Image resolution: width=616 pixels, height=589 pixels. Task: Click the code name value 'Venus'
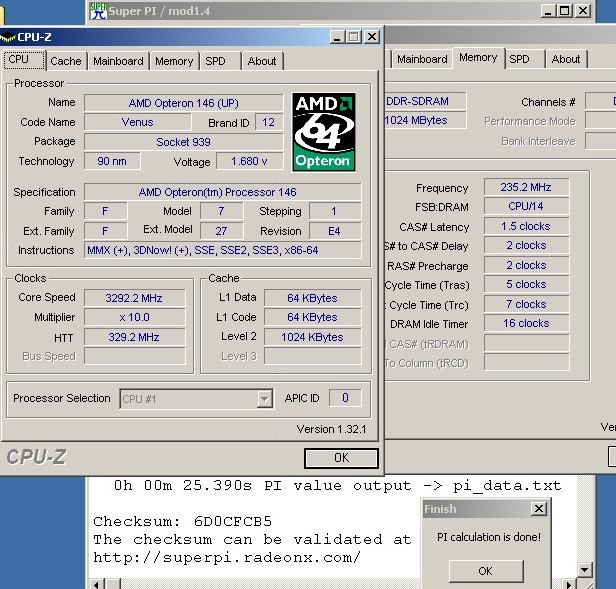tap(138, 122)
